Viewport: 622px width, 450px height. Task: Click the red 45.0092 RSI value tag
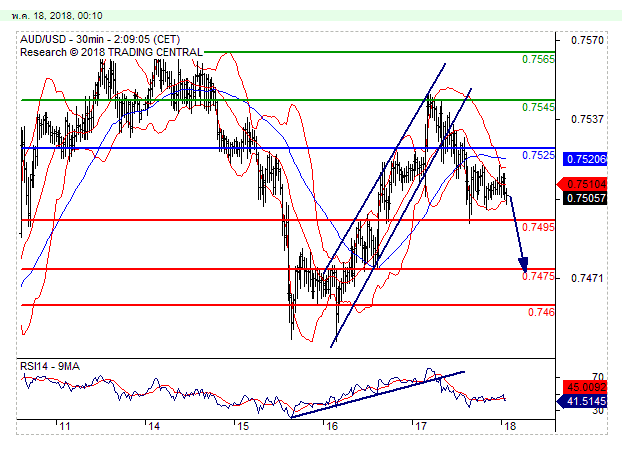[585, 387]
